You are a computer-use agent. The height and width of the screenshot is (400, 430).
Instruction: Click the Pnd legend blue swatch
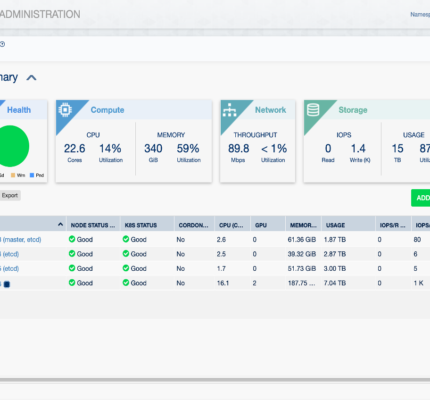pyautogui.click(x=32, y=175)
